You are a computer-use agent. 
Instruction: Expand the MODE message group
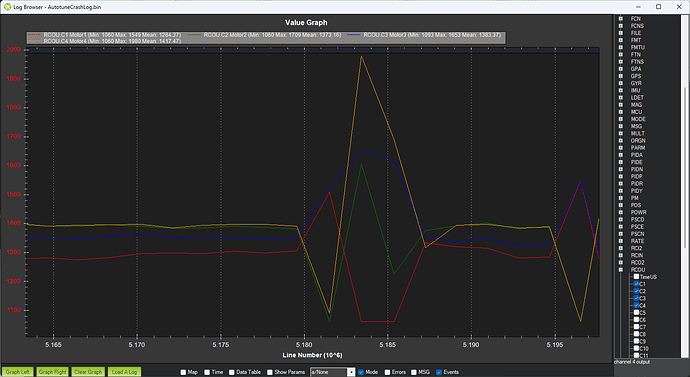click(x=620, y=119)
